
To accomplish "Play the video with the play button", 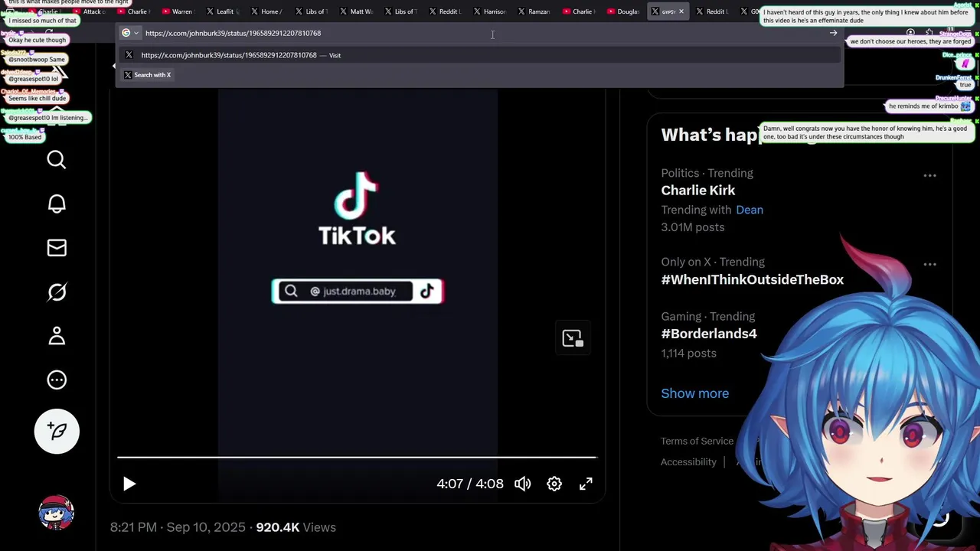I will [x=129, y=484].
